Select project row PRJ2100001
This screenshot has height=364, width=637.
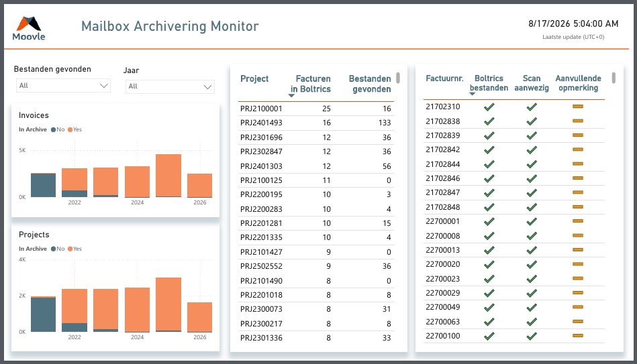[x=316, y=109]
